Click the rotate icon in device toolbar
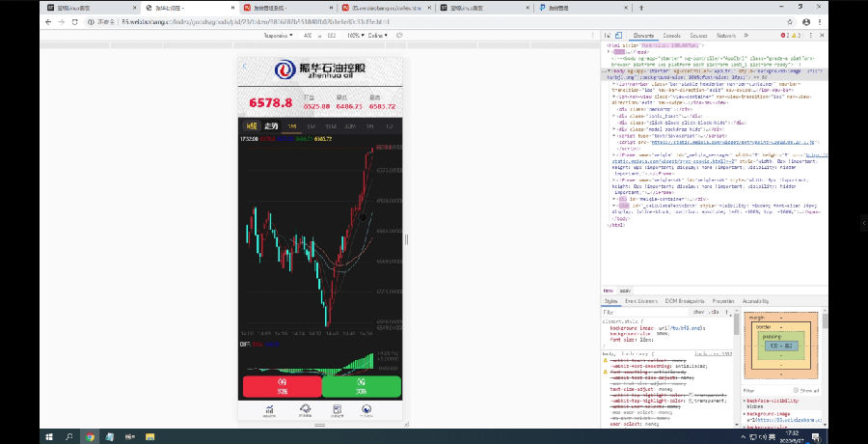Image resolution: width=868 pixels, height=444 pixels. coord(399,36)
